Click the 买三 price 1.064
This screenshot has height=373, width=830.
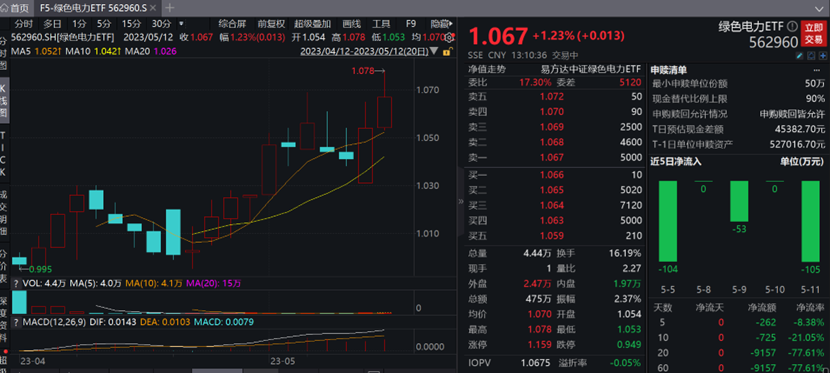pos(552,205)
